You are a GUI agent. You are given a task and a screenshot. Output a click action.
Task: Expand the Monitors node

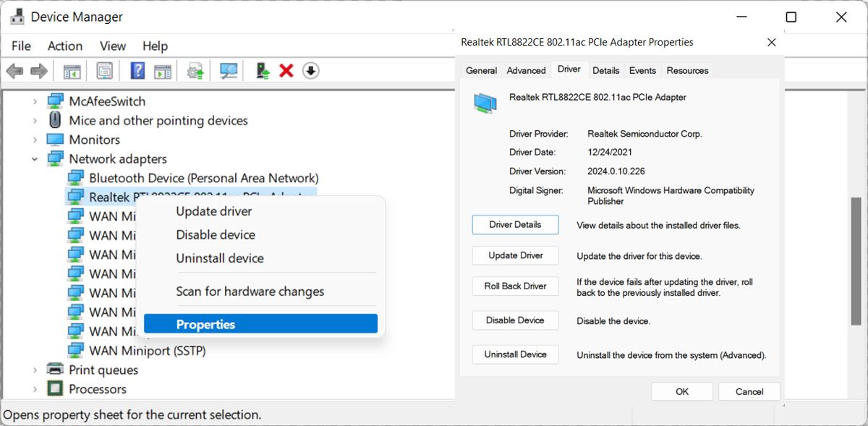click(x=35, y=140)
